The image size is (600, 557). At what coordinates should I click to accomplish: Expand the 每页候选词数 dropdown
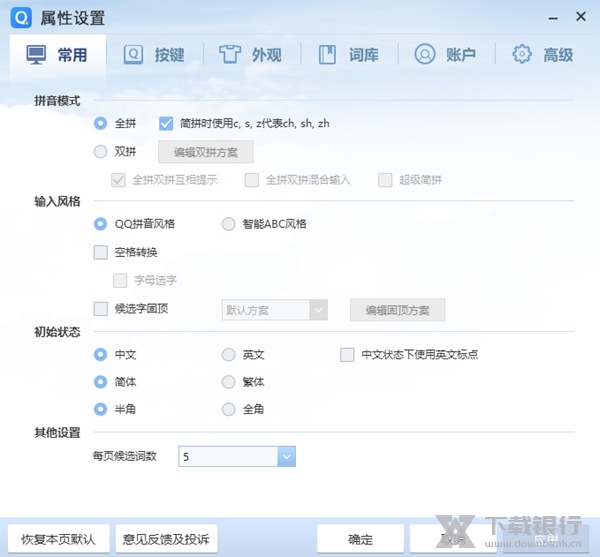286,457
